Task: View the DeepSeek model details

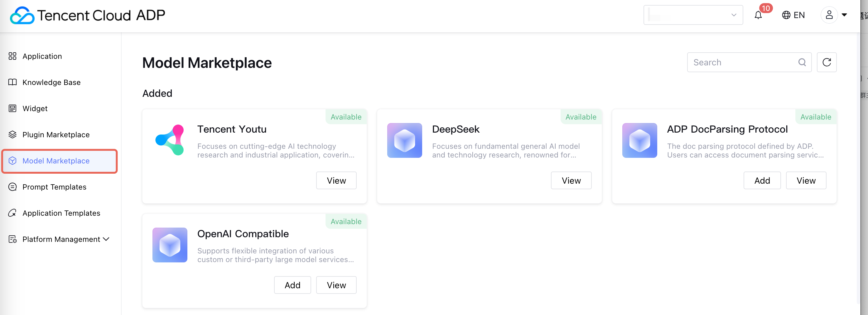Action: click(x=571, y=181)
